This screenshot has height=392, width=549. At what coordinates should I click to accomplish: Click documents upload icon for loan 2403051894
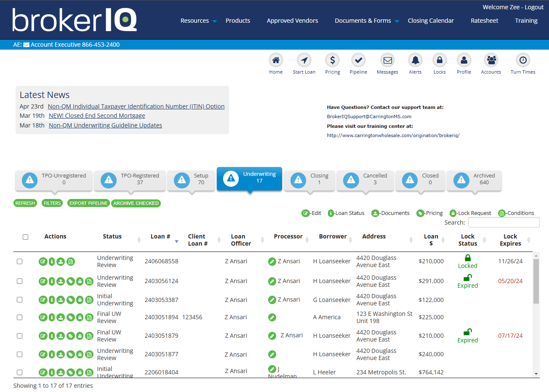[x=61, y=318]
